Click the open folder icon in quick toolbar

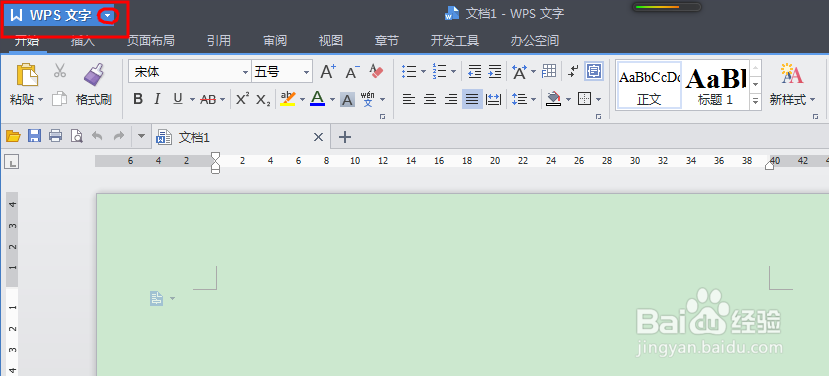(x=13, y=136)
